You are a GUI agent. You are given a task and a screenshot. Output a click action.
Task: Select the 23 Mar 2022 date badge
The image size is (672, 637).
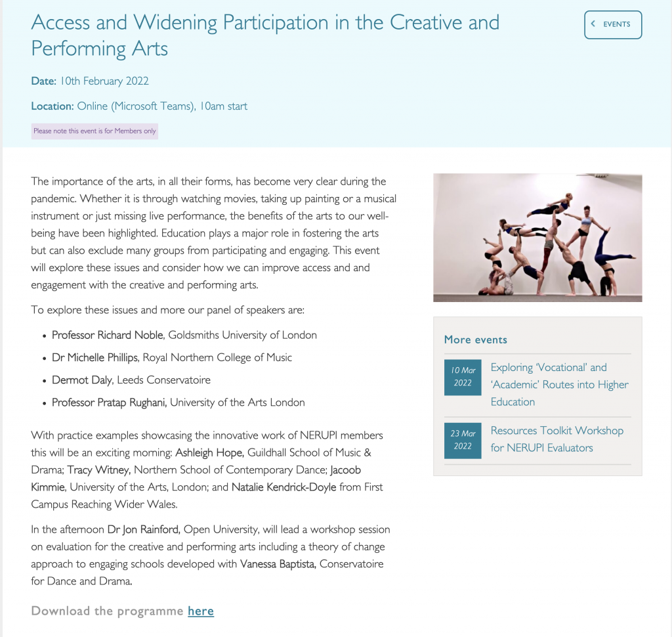pos(463,441)
